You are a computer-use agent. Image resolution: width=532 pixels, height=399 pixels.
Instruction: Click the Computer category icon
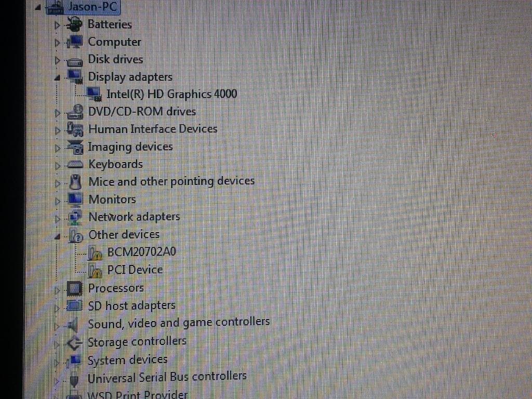(74, 42)
